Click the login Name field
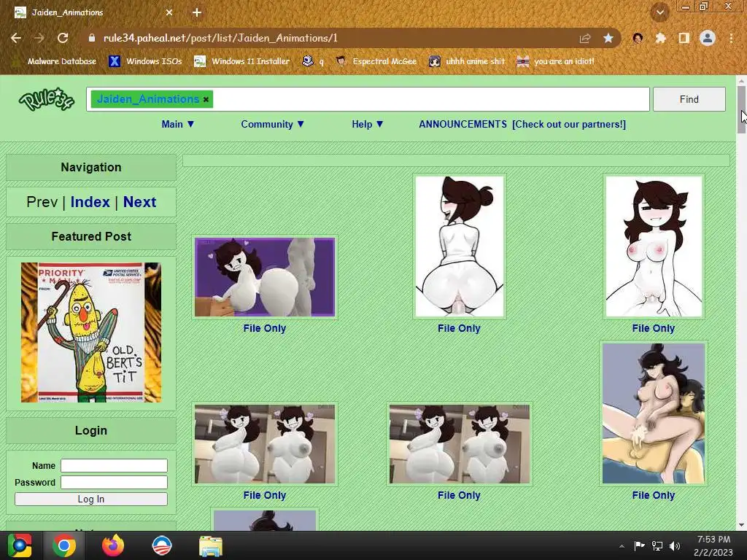747x560 pixels. [x=114, y=465]
